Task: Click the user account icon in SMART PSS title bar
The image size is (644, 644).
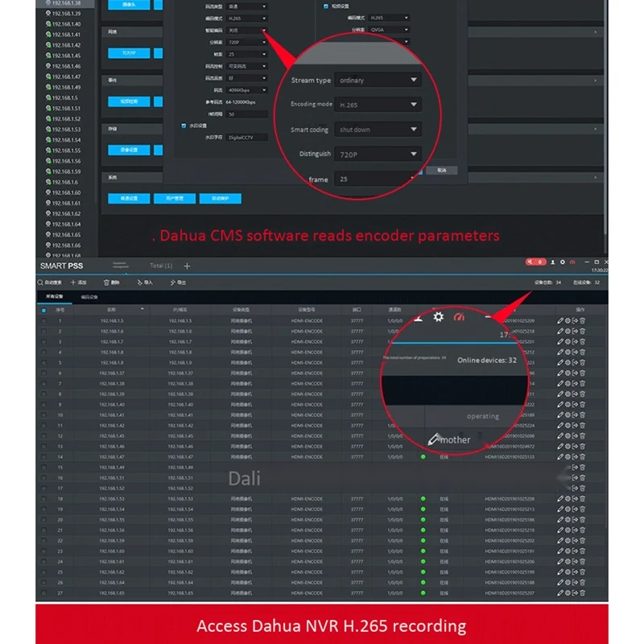Action: 553,262
